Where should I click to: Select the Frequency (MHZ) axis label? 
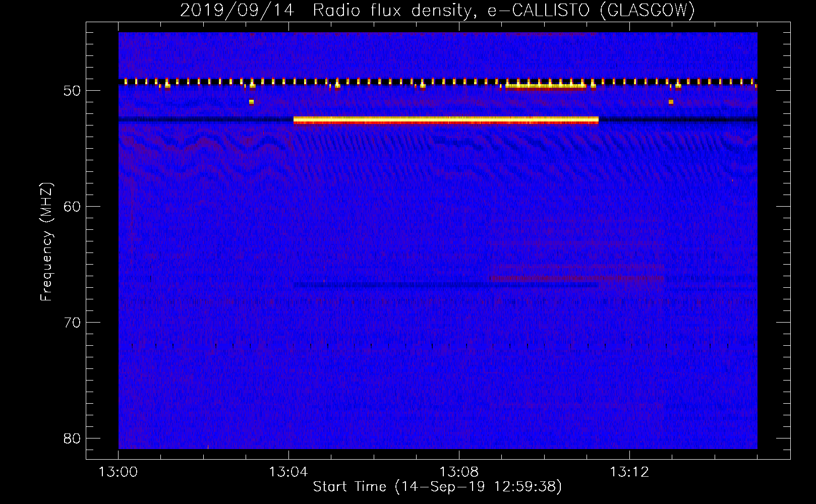46,241
